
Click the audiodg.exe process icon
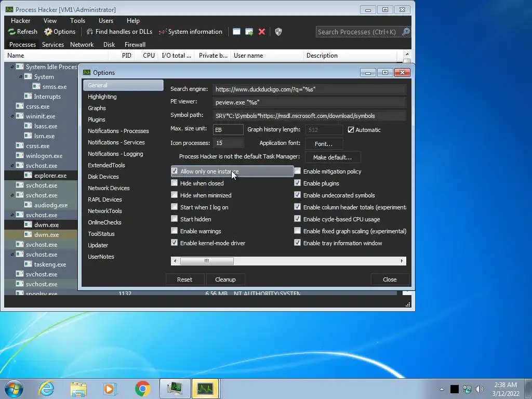click(29, 205)
